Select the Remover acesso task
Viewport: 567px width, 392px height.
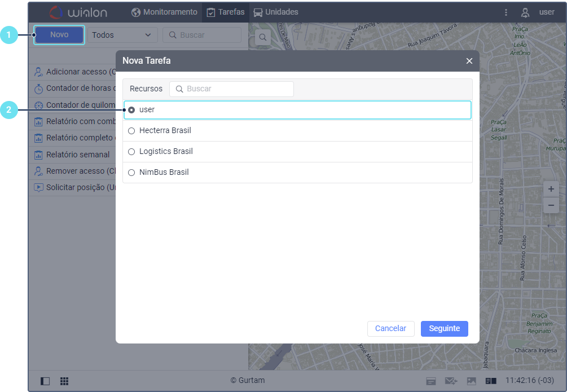click(72, 171)
